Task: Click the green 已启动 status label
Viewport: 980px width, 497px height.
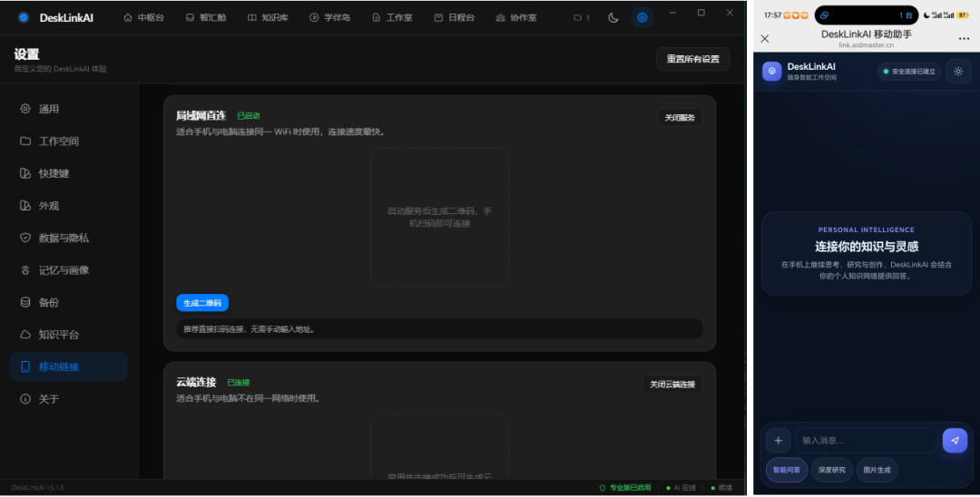Action: click(248, 115)
